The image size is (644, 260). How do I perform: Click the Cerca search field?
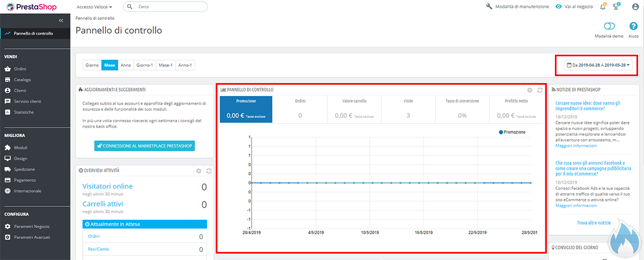coord(165,7)
